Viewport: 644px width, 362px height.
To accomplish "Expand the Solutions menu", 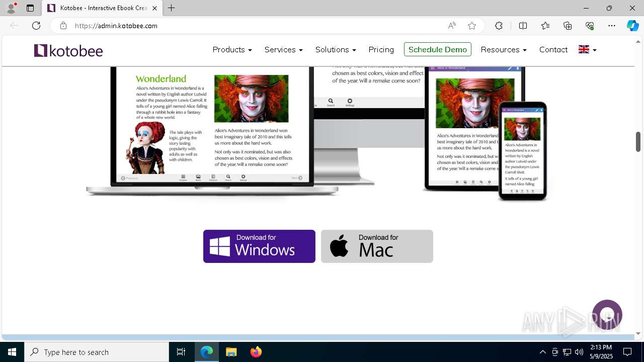I will tap(336, 49).
